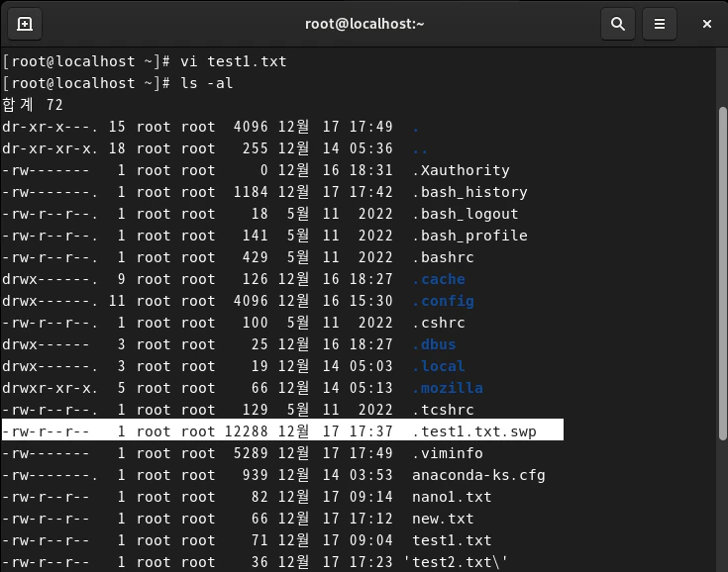The image size is (728, 572).
Task: Click the 939 size of anaconda-ks.cfg
Action: (x=256, y=475)
